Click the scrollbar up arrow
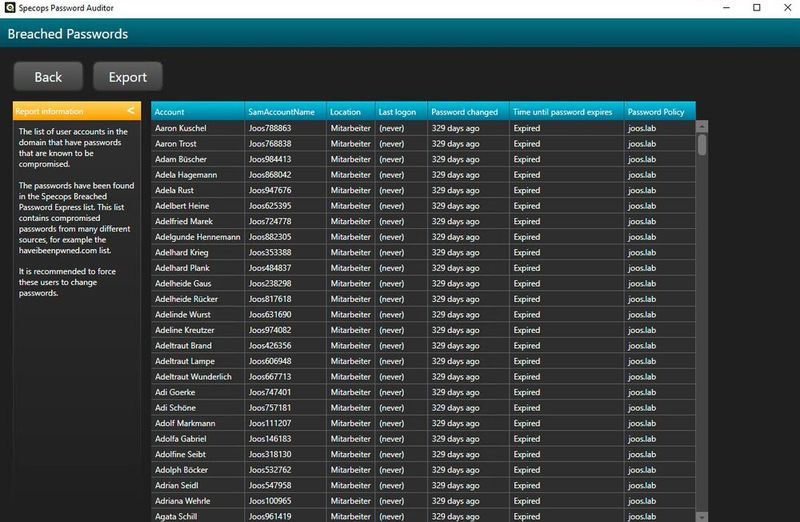Screen dimensions: 800x522 pos(702,126)
